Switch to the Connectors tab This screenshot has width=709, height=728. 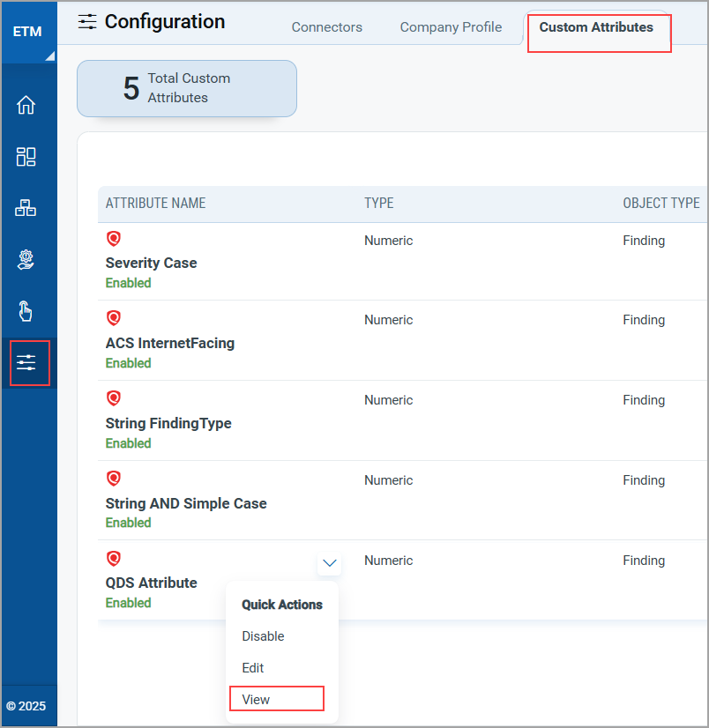pyautogui.click(x=326, y=27)
